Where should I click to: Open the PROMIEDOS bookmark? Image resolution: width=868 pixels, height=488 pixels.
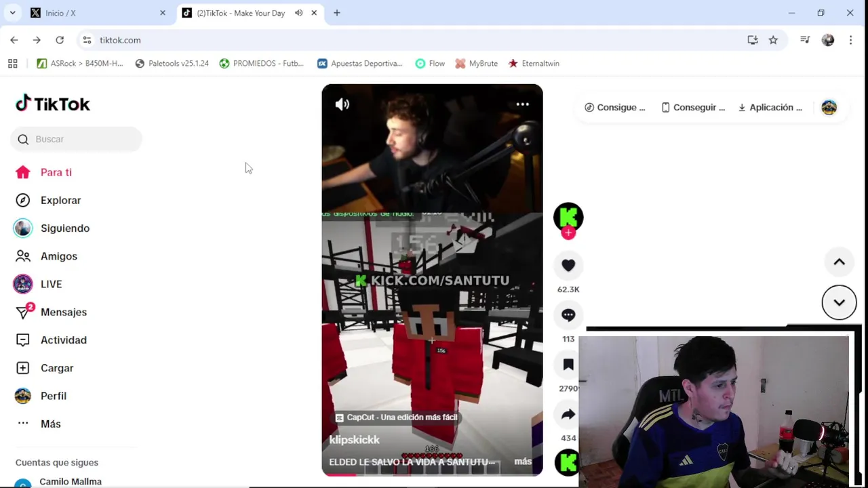pos(262,64)
